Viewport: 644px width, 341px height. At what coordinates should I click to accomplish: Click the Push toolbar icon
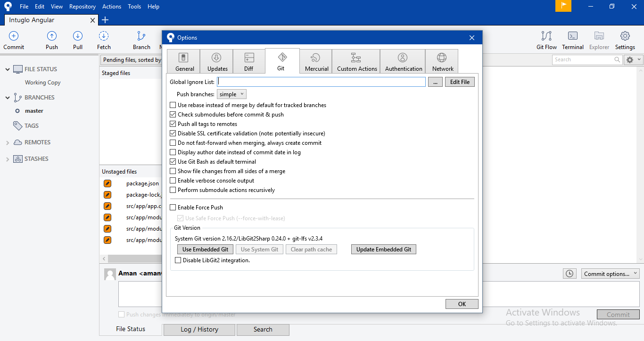tap(51, 40)
